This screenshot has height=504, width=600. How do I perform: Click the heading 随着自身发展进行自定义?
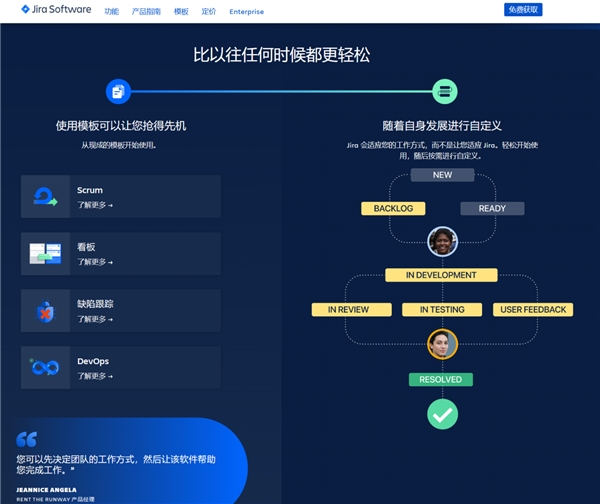[x=442, y=126]
